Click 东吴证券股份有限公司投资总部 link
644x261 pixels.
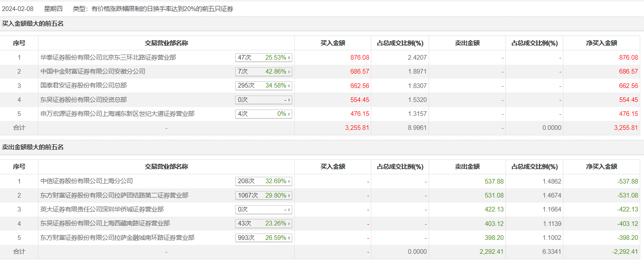click(x=83, y=100)
